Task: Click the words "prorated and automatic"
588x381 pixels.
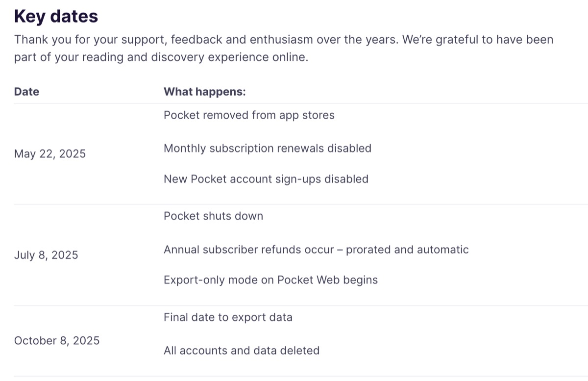Action: coord(407,250)
